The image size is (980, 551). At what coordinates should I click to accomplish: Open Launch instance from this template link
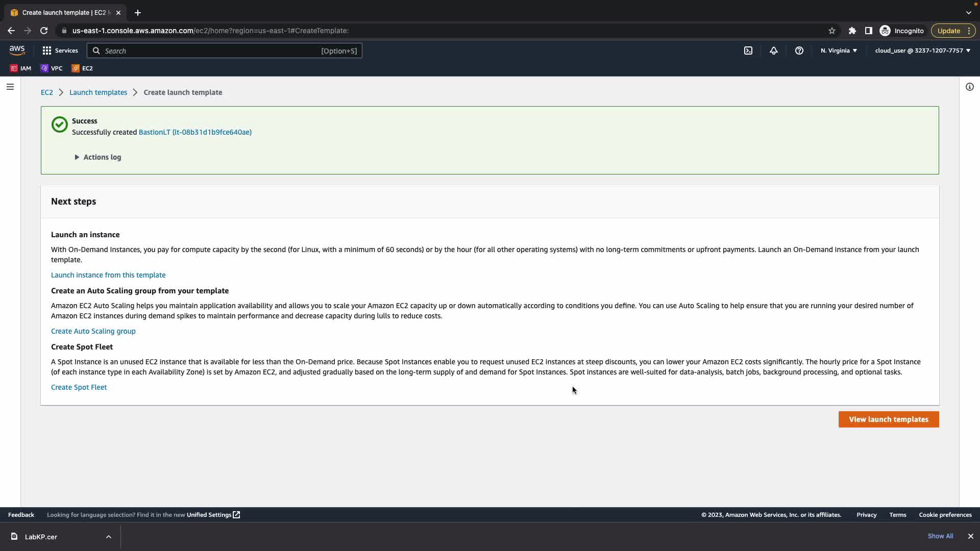(108, 275)
